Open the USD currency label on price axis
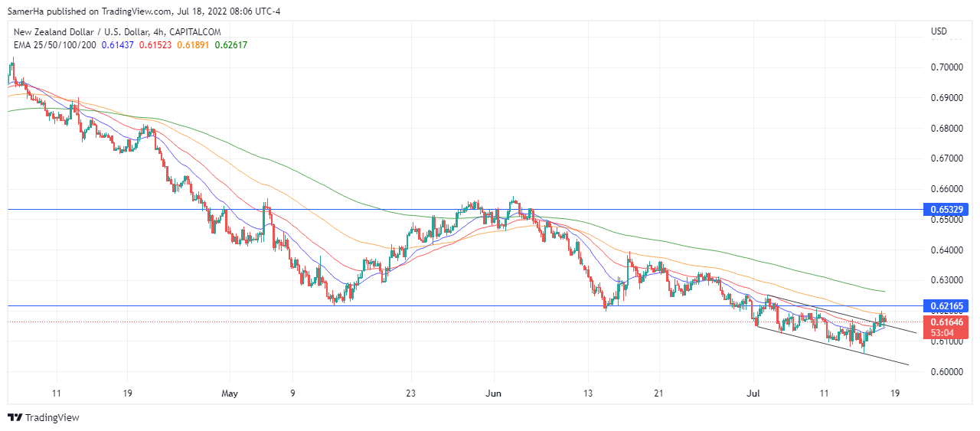 (939, 31)
